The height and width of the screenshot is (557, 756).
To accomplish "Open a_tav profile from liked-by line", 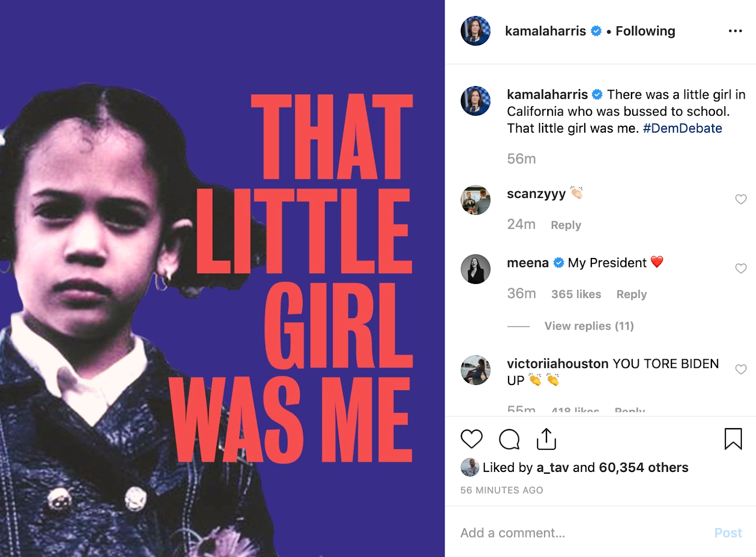I will coord(552,468).
